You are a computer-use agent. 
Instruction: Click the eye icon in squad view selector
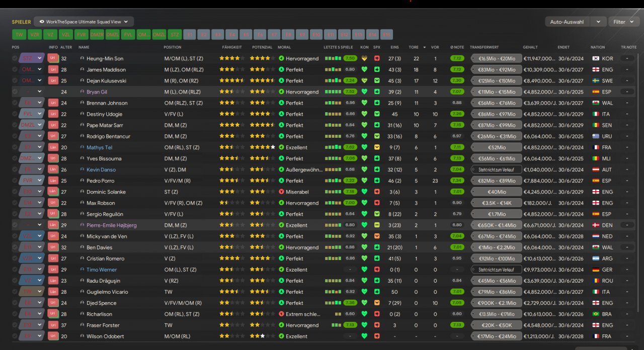pos(42,22)
